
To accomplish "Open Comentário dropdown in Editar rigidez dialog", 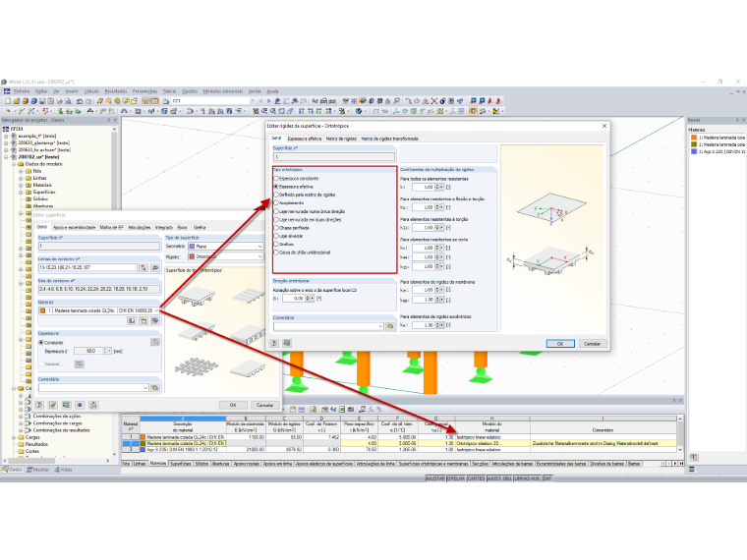I will 380,326.
